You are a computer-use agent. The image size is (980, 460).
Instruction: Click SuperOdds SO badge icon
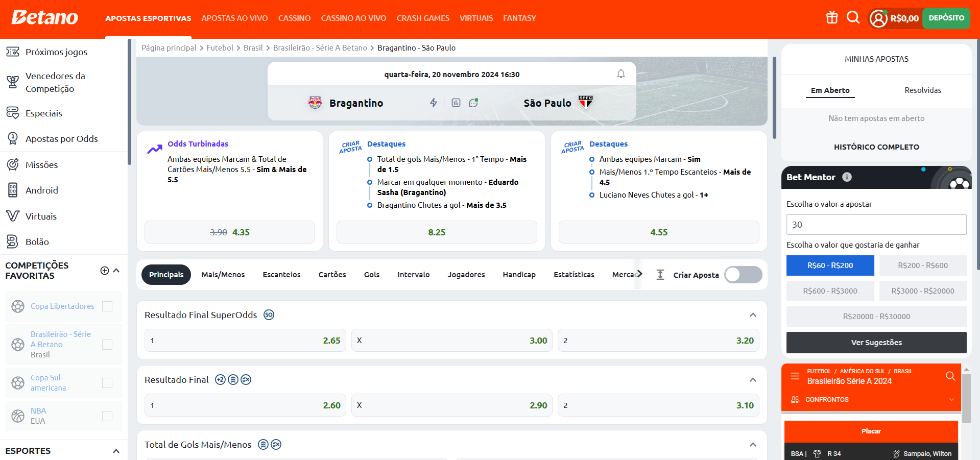point(269,315)
